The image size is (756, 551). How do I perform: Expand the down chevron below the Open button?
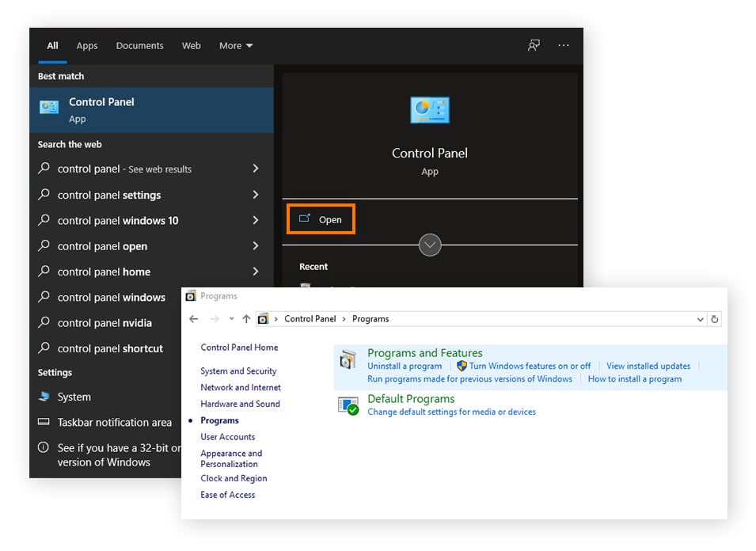pyautogui.click(x=430, y=245)
